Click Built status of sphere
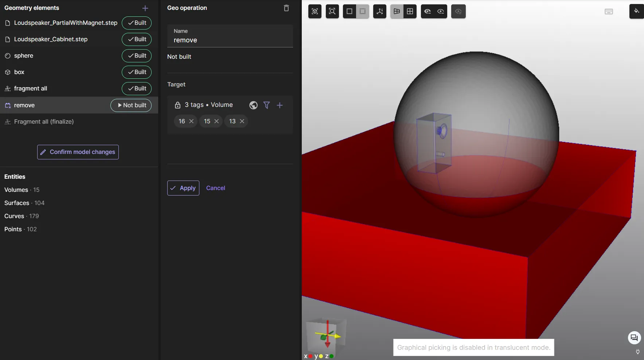Image resolution: width=644 pixels, height=360 pixels. pos(137,55)
